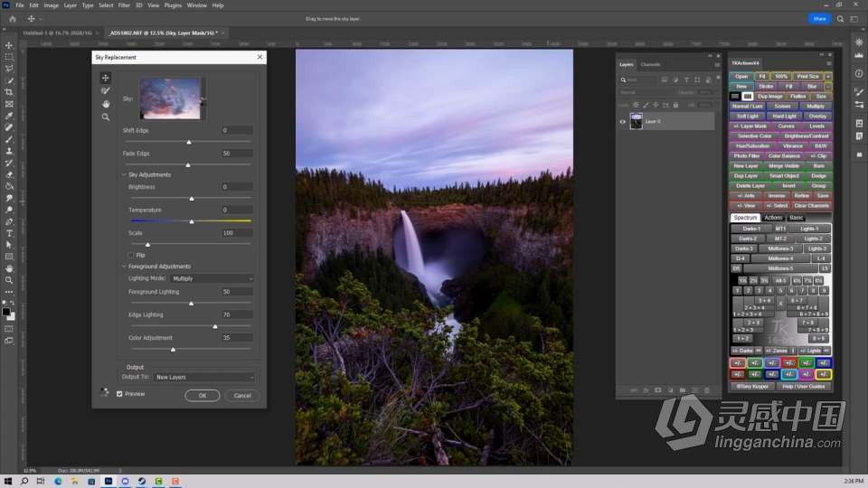Screen dimensions: 868x488
Task: Collapse the Sky Adjustments section
Action: pos(124,174)
